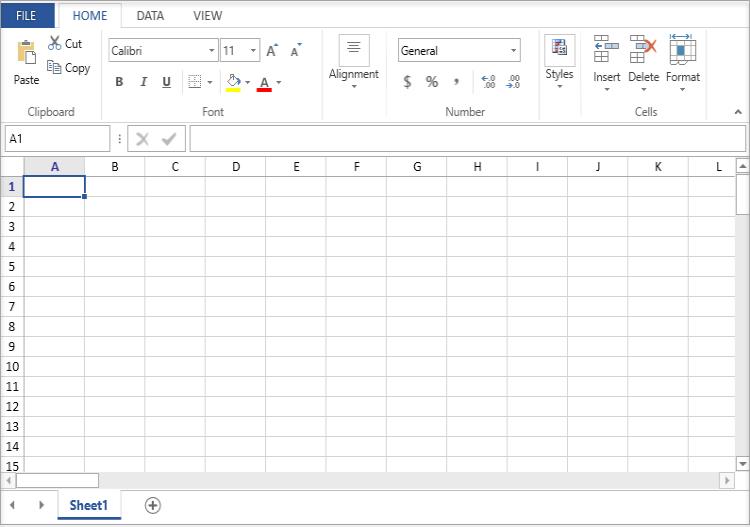Apply accounting dollar number format
This screenshot has height=527, width=750.
407,82
